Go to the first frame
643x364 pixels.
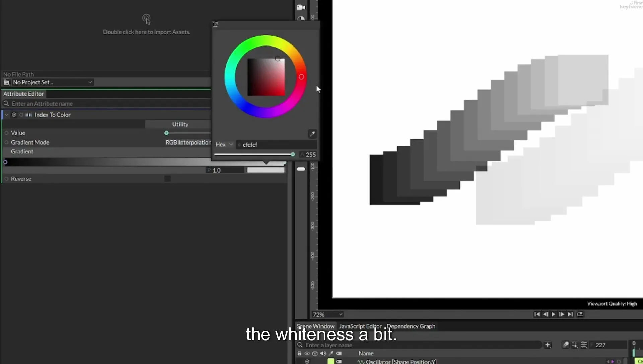coord(537,314)
